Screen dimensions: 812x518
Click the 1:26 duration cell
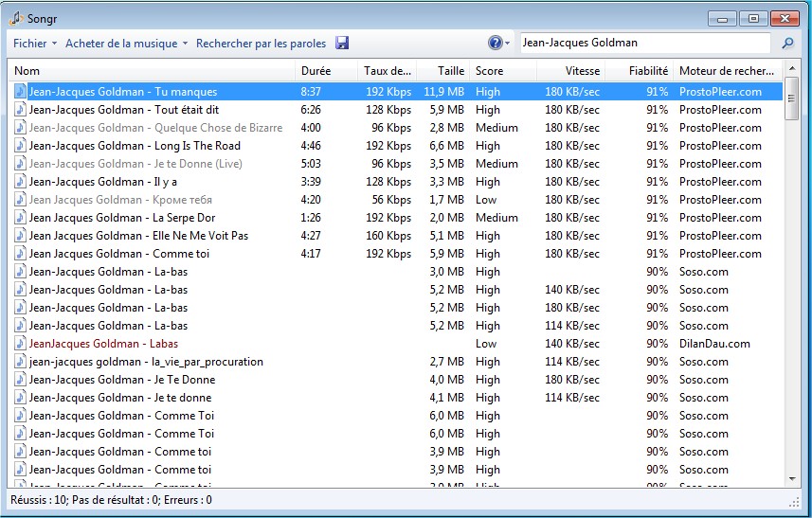(x=311, y=218)
